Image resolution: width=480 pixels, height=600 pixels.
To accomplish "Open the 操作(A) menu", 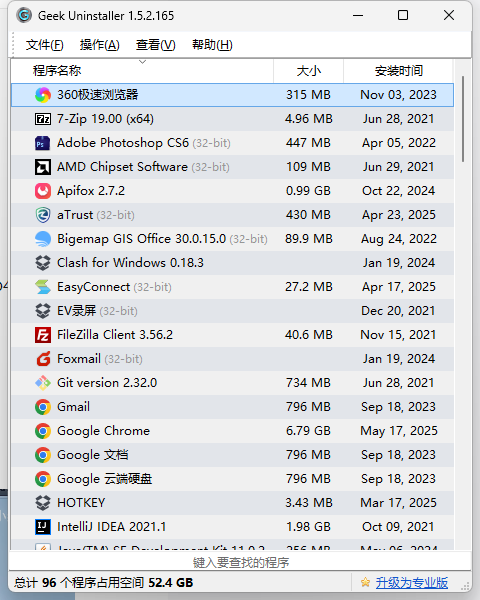I will (x=100, y=45).
